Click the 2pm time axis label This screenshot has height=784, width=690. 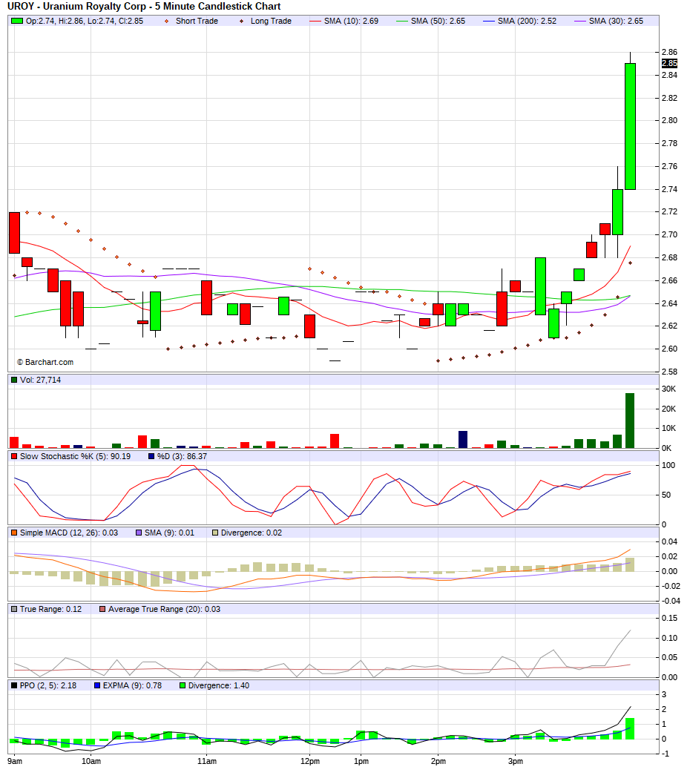(438, 762)
